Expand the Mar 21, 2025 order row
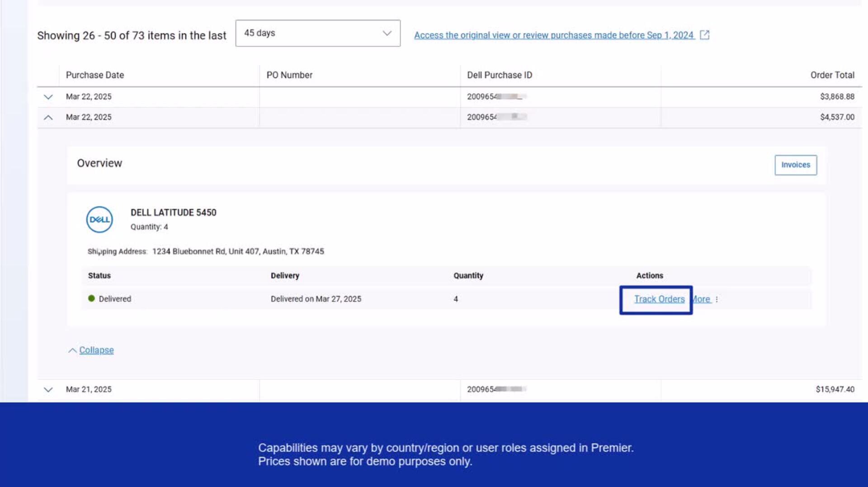 point(48,389)
